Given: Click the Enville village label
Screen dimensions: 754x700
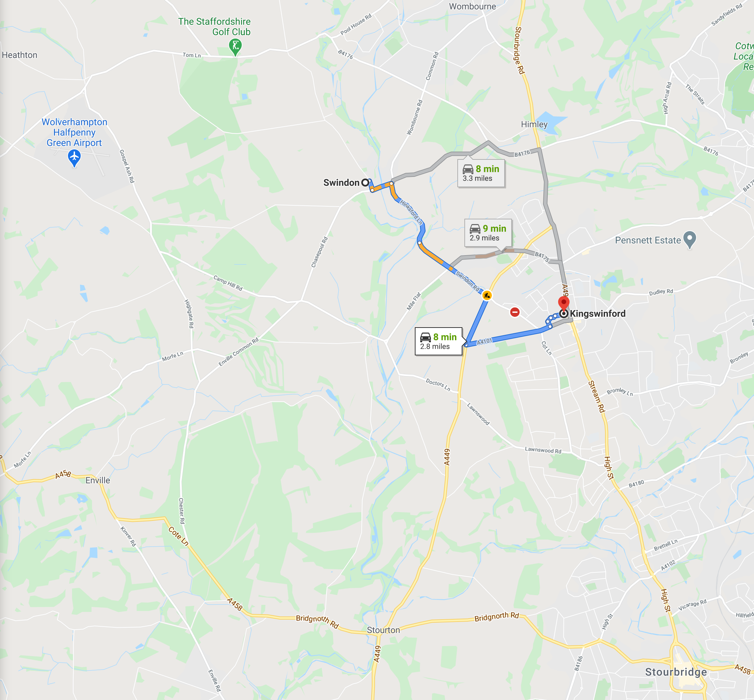Looking at the screenshot, I should (98, 480).
